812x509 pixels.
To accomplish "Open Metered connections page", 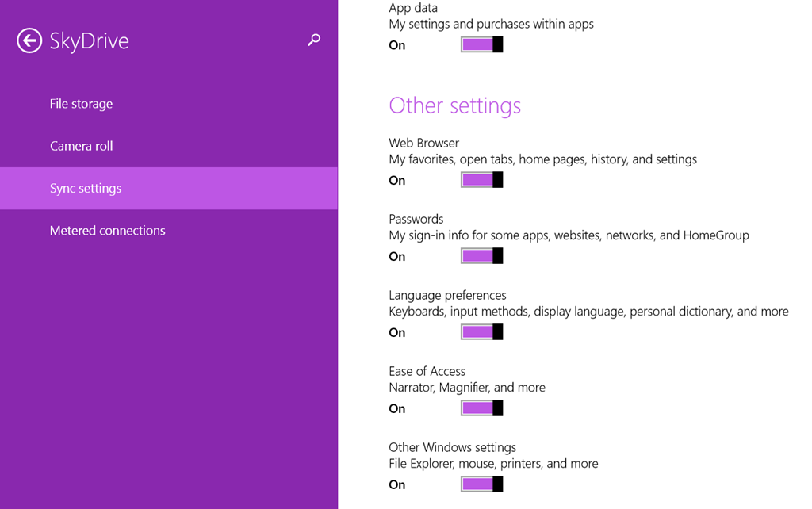I will coord(107,231).
